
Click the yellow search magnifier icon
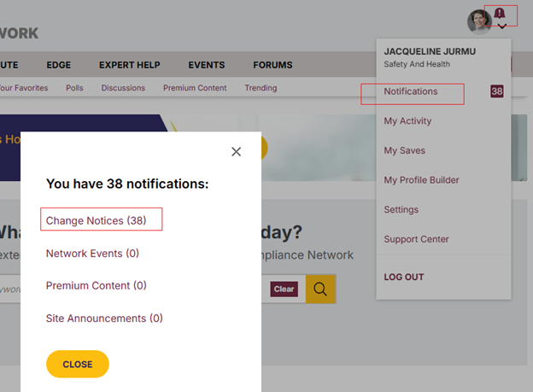[x=320, y=289]
